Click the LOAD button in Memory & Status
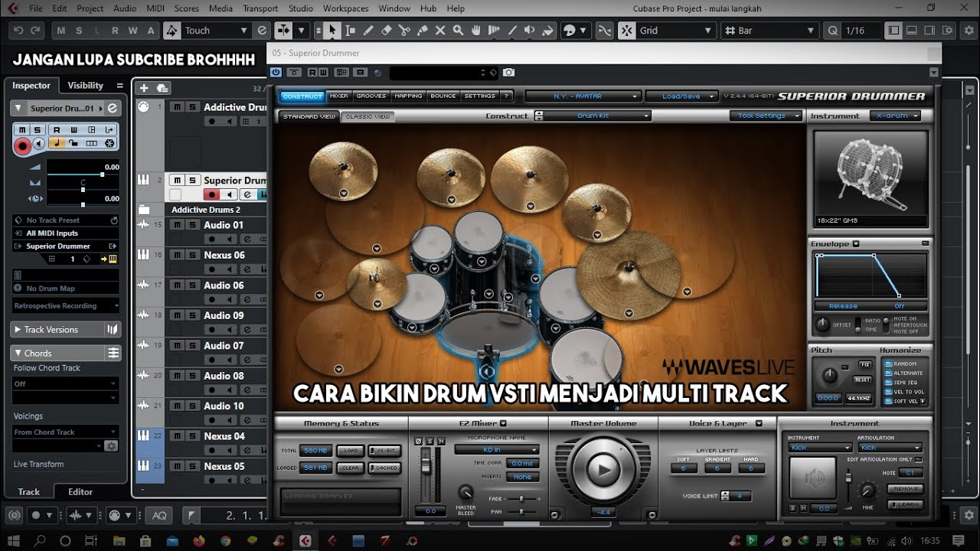 point(351,451)
